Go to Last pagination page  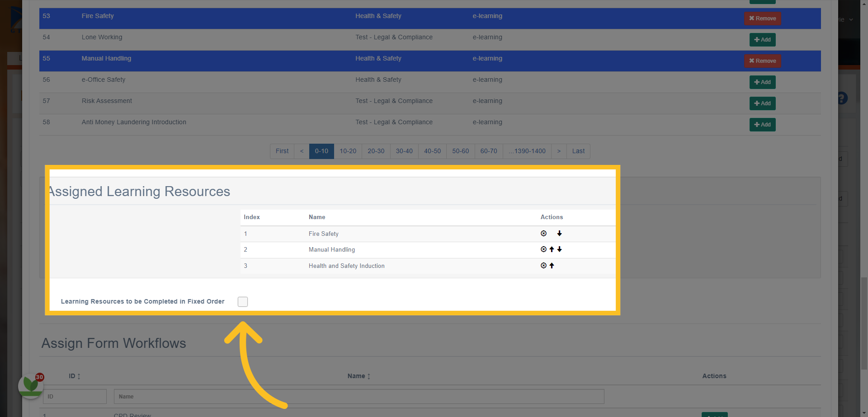coord(578,151)
